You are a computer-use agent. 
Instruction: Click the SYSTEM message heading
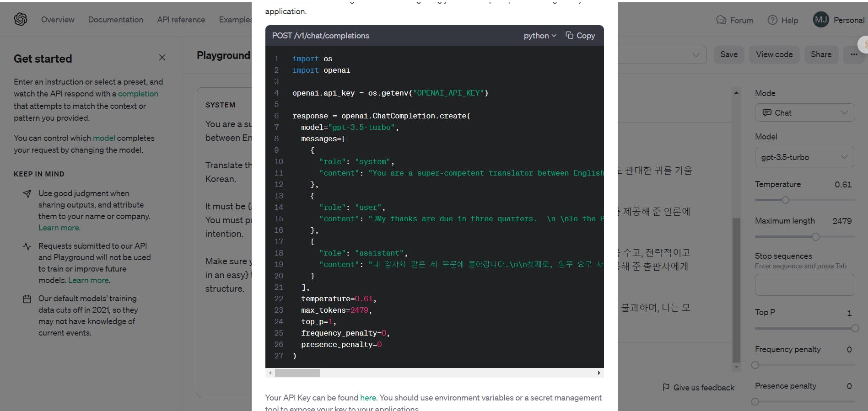[x=220, y=105]
